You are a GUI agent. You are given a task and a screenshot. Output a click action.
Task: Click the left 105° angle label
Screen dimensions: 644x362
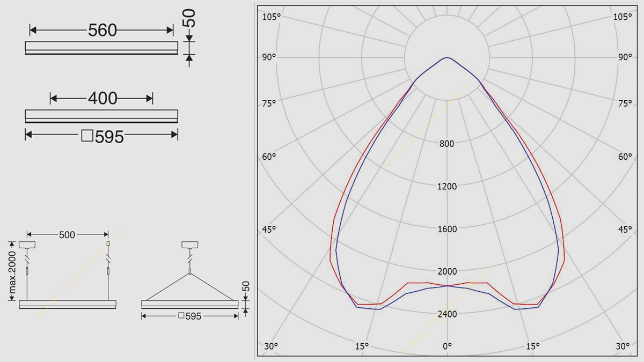click(271, 17)
